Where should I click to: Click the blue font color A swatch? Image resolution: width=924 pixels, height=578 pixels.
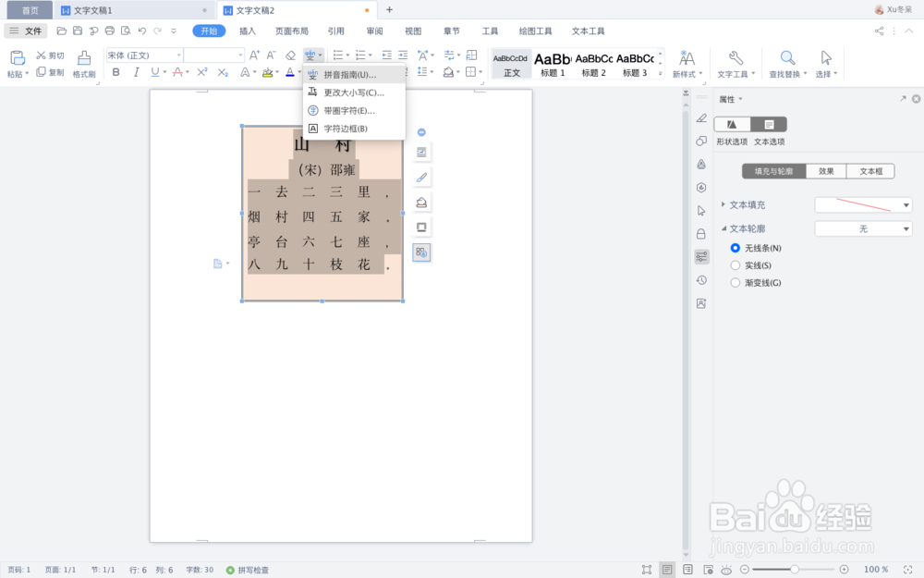[x=290, y=72]
